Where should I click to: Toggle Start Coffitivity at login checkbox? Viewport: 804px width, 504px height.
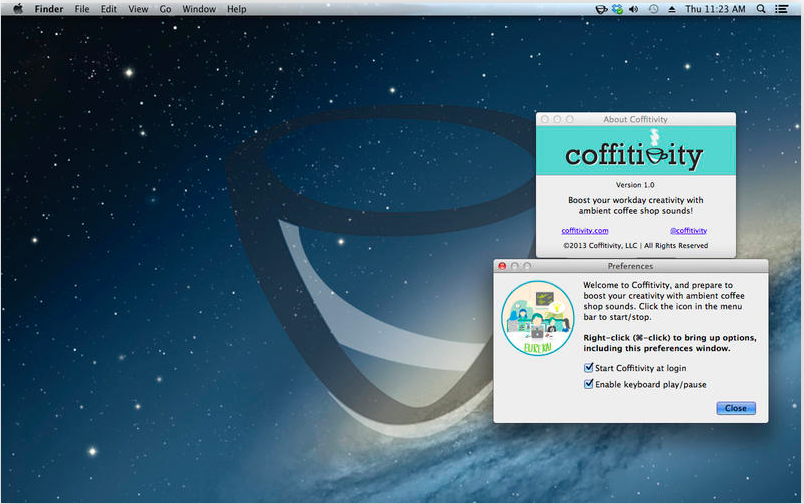click(x=589, y=368)
